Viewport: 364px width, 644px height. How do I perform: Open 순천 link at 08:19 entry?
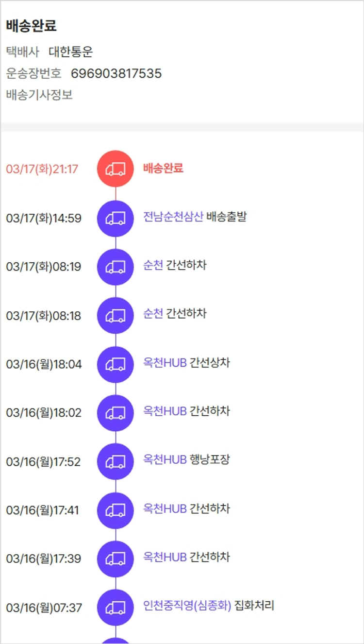153,265
